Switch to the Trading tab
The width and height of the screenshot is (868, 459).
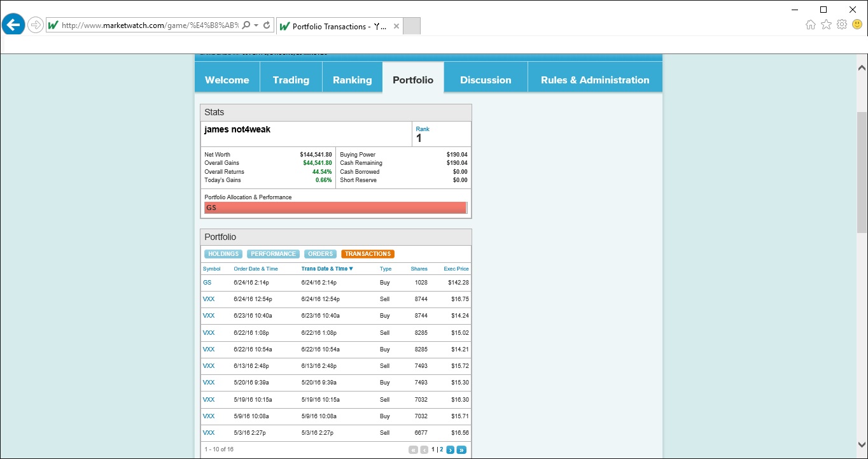click(291, 80)
